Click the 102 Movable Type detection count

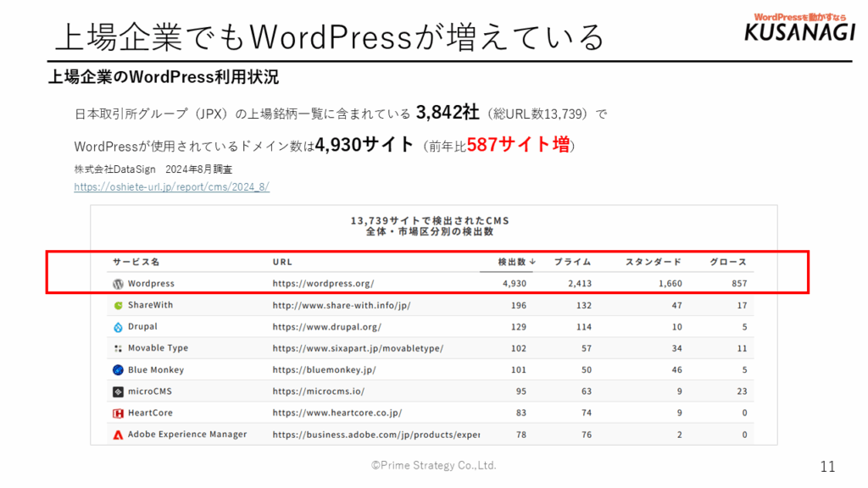click(x=519, y=348)
